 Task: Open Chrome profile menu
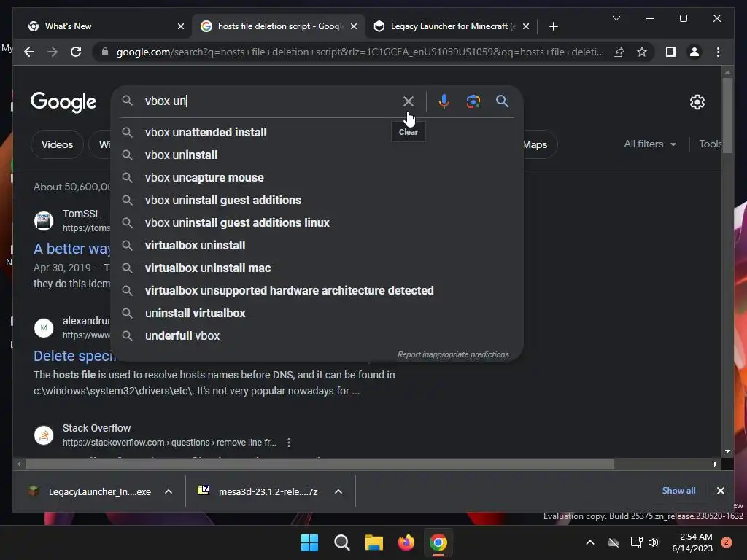694,52
